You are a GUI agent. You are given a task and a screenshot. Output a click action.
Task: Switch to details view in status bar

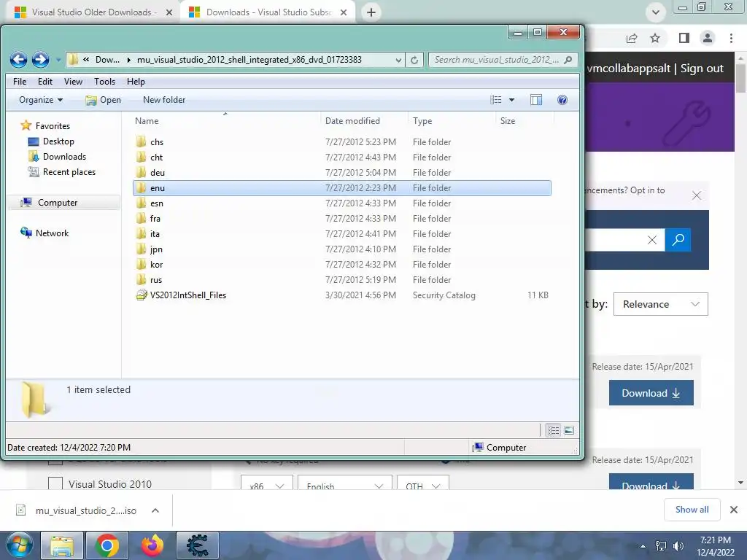[x=553, y=430]
